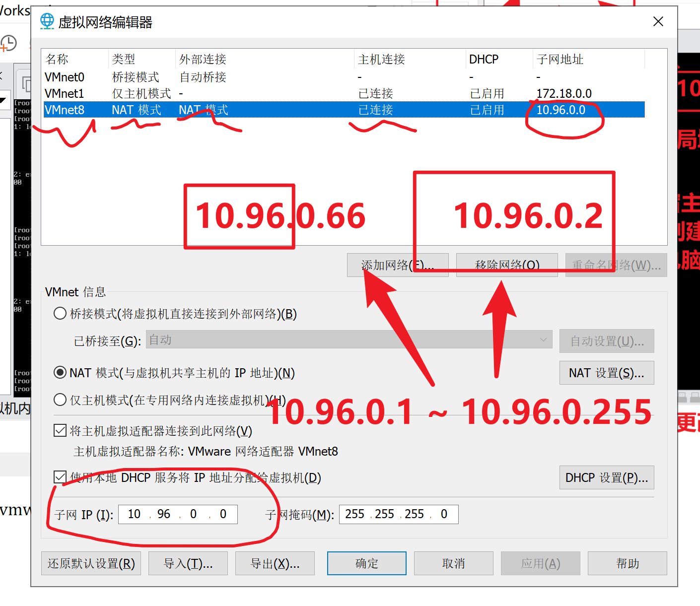Toggle the local DHCP service checkbox
This screenshot has height=606, width=700.
(60, 477)
